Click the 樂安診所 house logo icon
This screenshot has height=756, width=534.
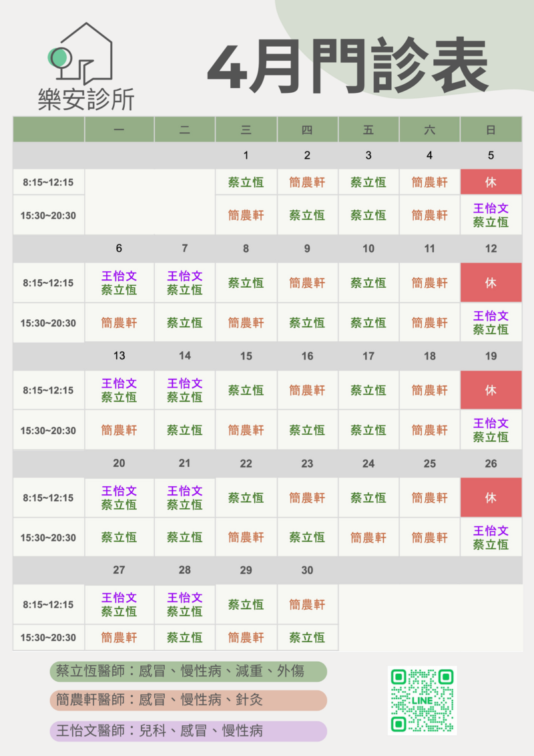(x=81, y=53)
